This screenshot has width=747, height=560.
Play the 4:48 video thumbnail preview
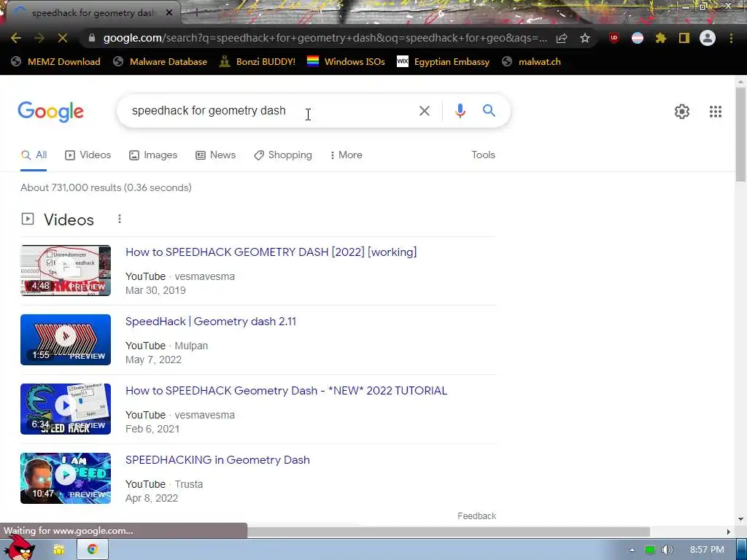click(66, 271)
